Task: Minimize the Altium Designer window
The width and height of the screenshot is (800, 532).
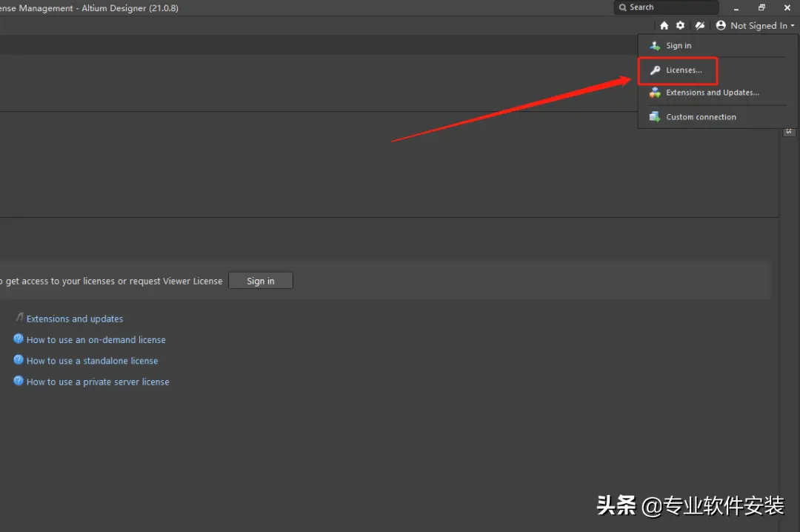Action: pos(736,7)
